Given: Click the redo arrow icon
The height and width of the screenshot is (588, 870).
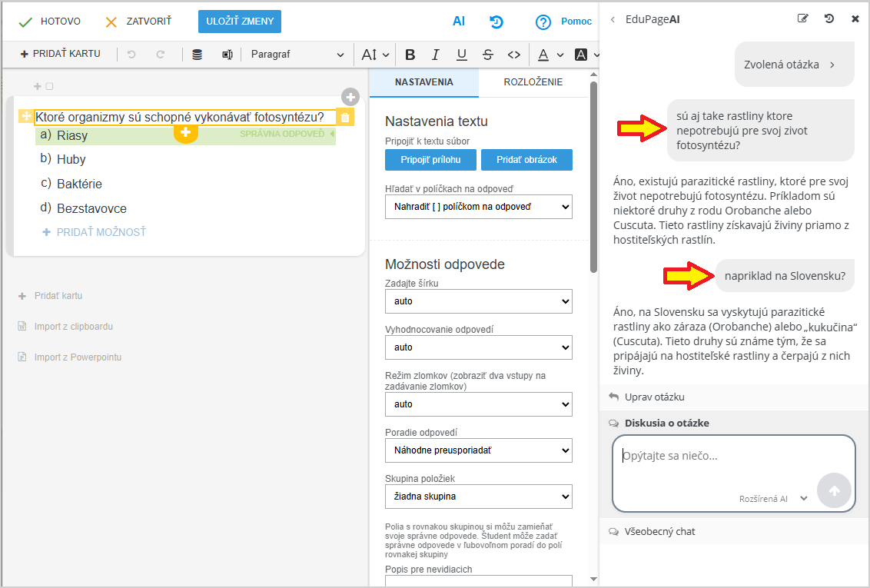Looking at the screenshot, I should tap(161, 55).
